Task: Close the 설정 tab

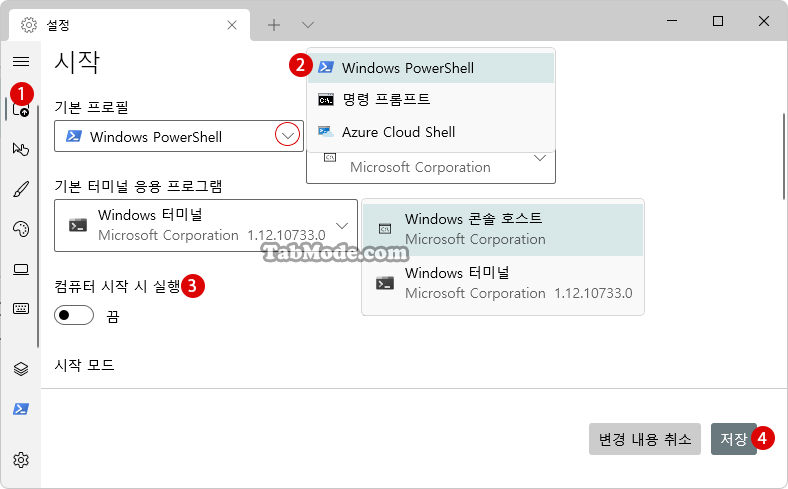Action: coord(232,25)
